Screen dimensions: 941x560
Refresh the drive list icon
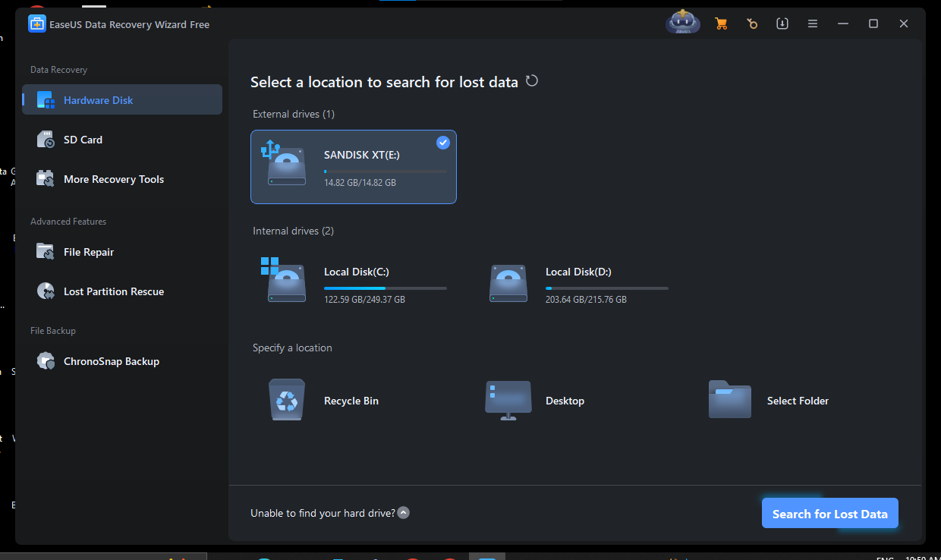[x=532, y=80]
